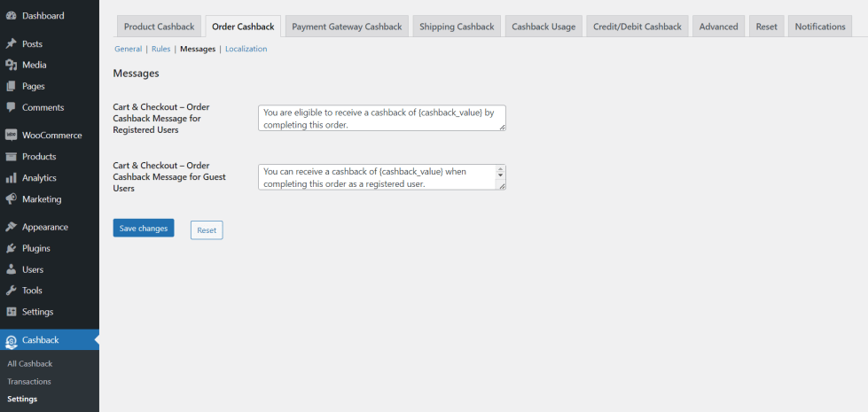Open the Localization subsection link

(246, 50)
